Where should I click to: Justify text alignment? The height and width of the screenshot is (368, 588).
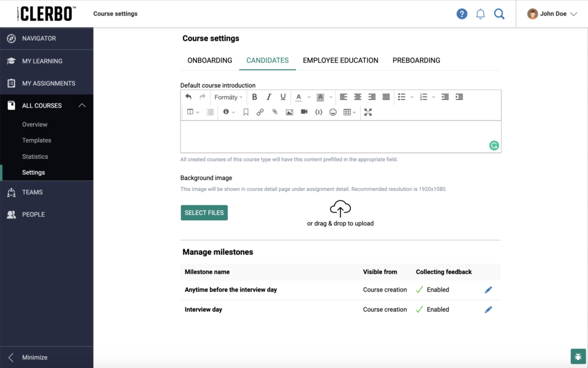pyautogui.click(x=386, y=97)
